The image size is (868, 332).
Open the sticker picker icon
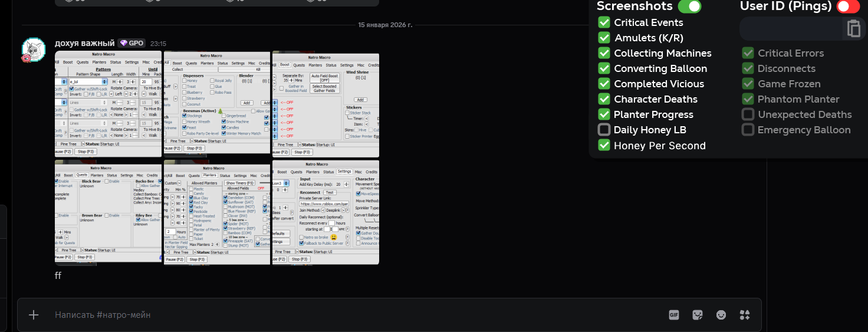pos(698,315)
